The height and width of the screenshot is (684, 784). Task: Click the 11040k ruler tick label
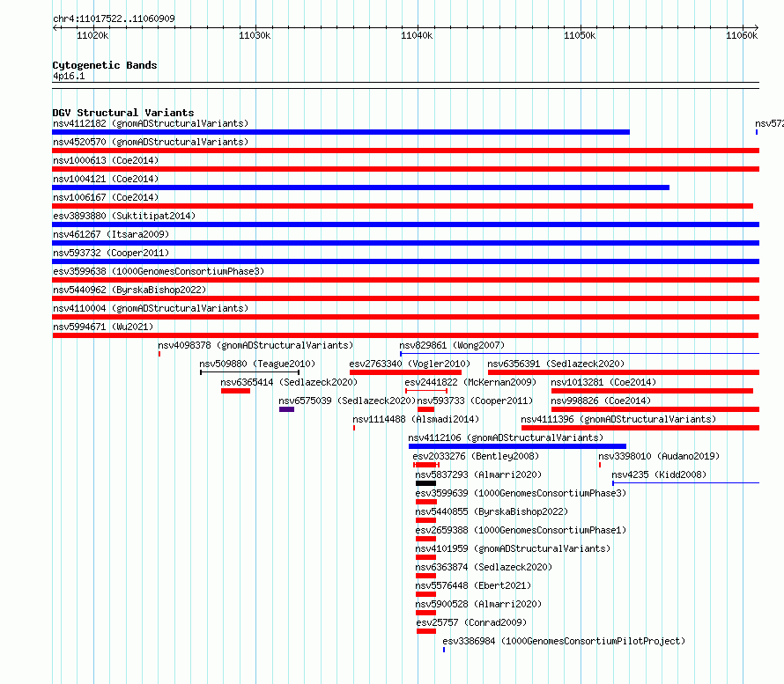pos(417,35)
